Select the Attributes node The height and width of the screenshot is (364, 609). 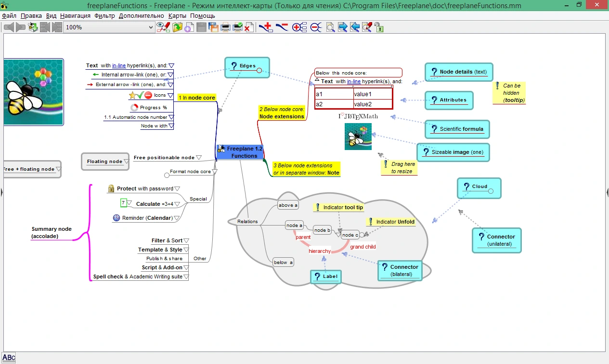[449, 100]
